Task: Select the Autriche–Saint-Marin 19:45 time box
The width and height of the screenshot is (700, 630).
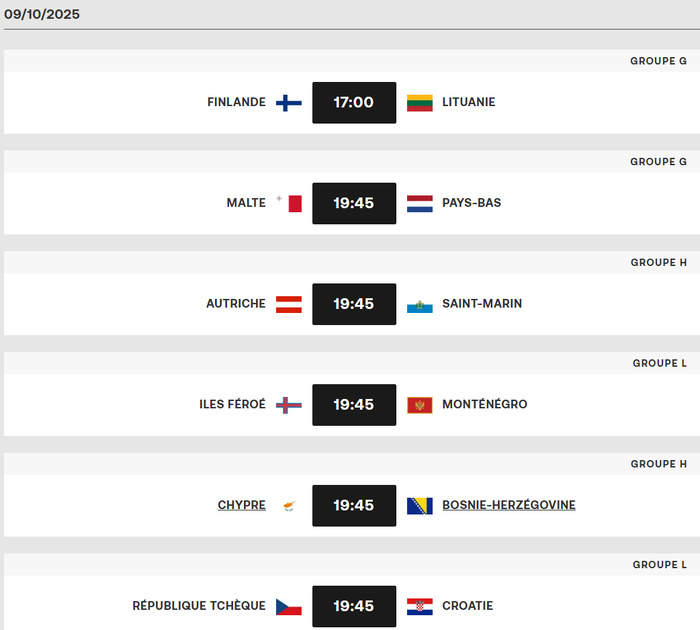Action: click(354, 304)
